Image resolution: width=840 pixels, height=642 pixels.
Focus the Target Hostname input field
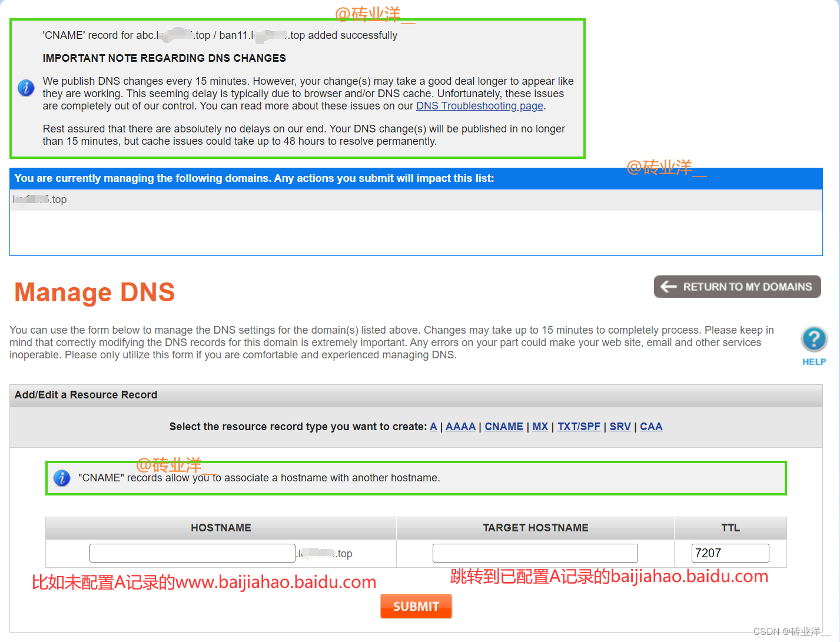pyautogui.click(x=535, y=553)
